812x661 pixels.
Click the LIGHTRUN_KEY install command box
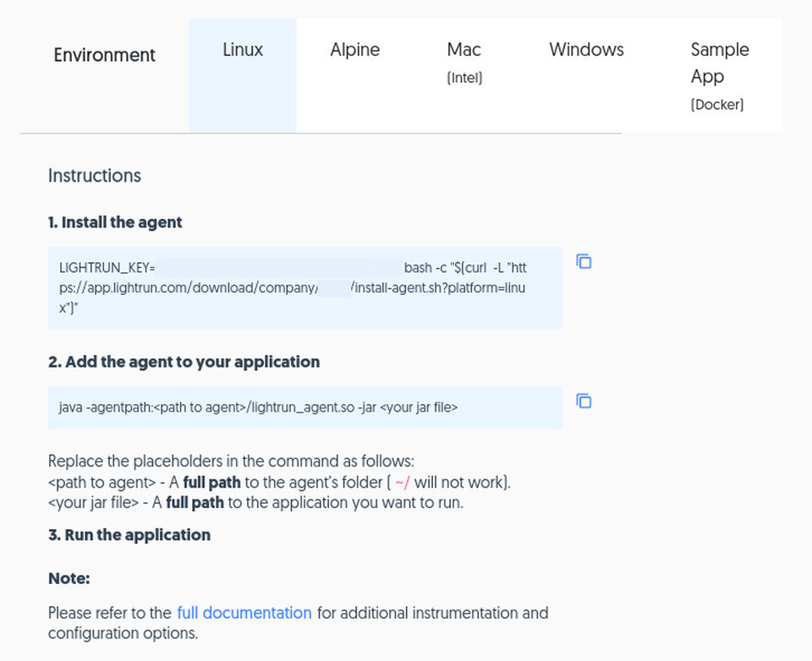coord(305,287)
